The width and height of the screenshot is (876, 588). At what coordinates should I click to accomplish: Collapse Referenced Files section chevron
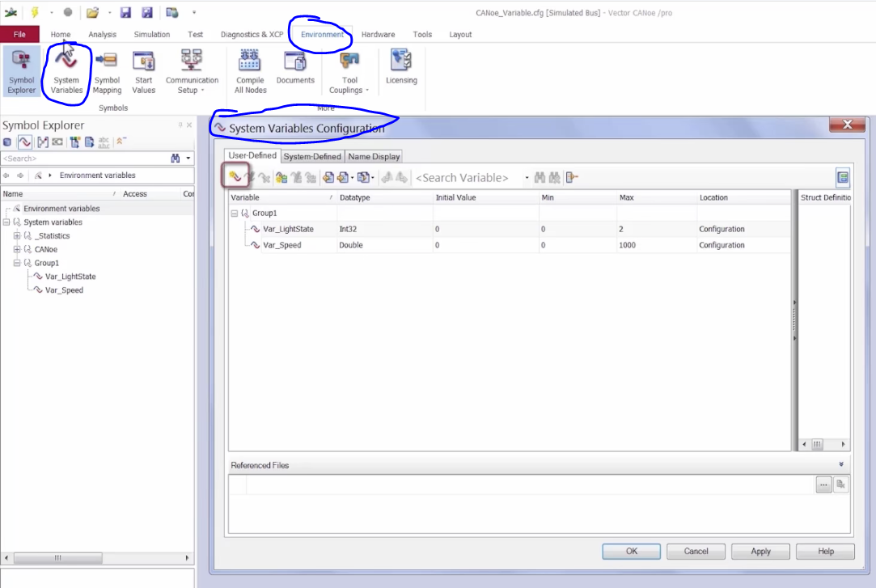click(x=840, y=464)
